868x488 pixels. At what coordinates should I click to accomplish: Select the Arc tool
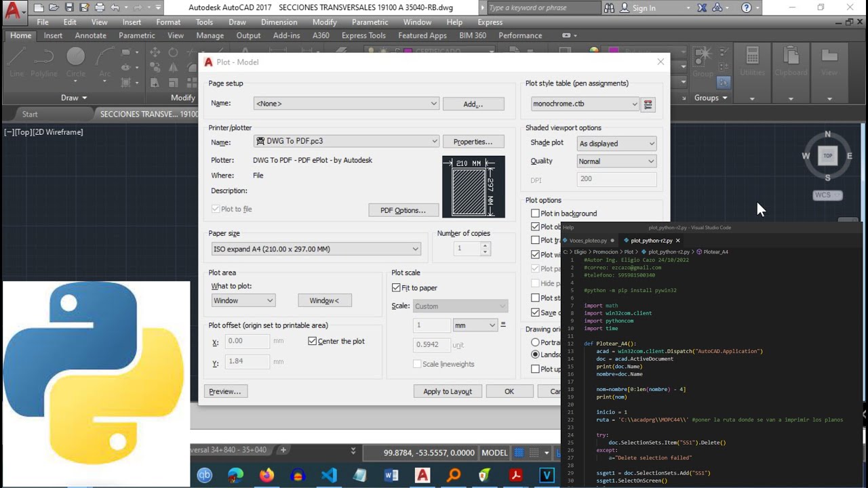click(105, 62)
